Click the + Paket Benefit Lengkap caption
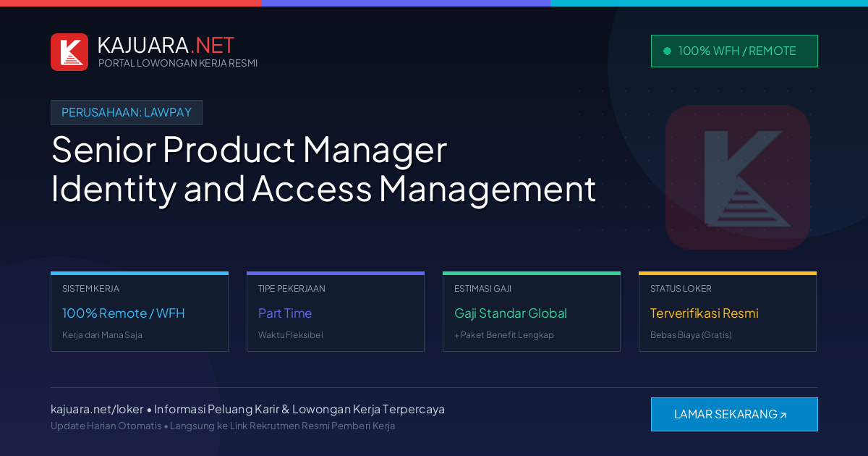The height and width of the screenshot is (456, 868). pos(504,335)
